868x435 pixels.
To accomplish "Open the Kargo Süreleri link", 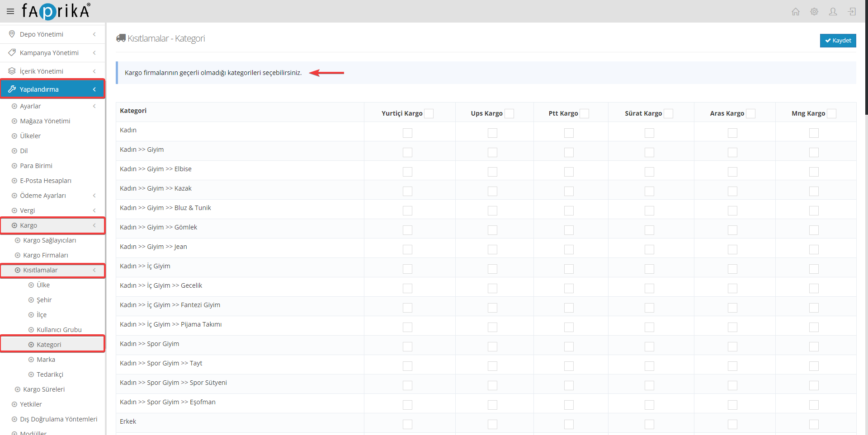I will (44, 389).
